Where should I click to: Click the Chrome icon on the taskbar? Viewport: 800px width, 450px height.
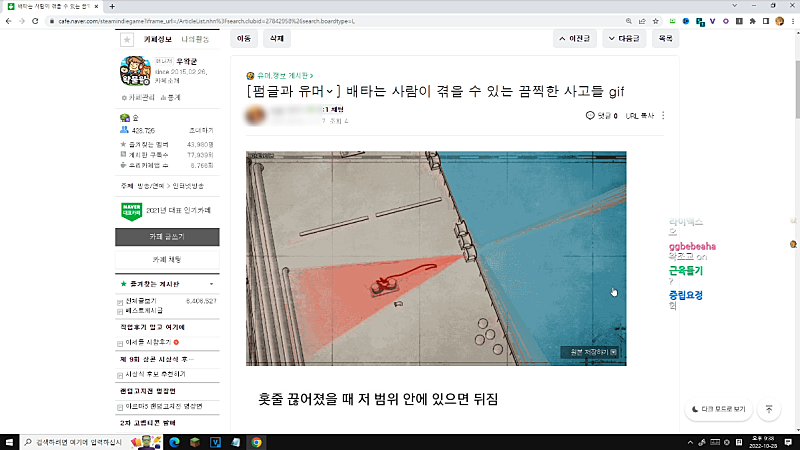pos(256,442)
